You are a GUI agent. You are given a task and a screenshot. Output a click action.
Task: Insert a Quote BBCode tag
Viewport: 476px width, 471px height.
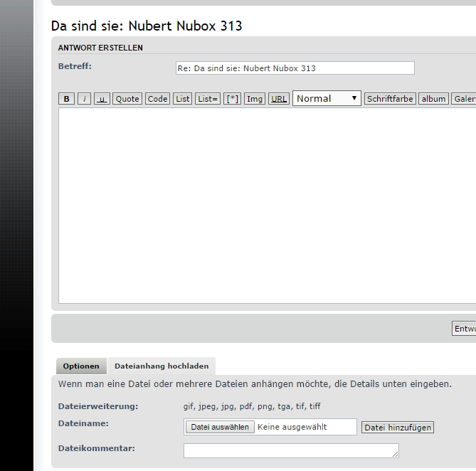point(127,99)
